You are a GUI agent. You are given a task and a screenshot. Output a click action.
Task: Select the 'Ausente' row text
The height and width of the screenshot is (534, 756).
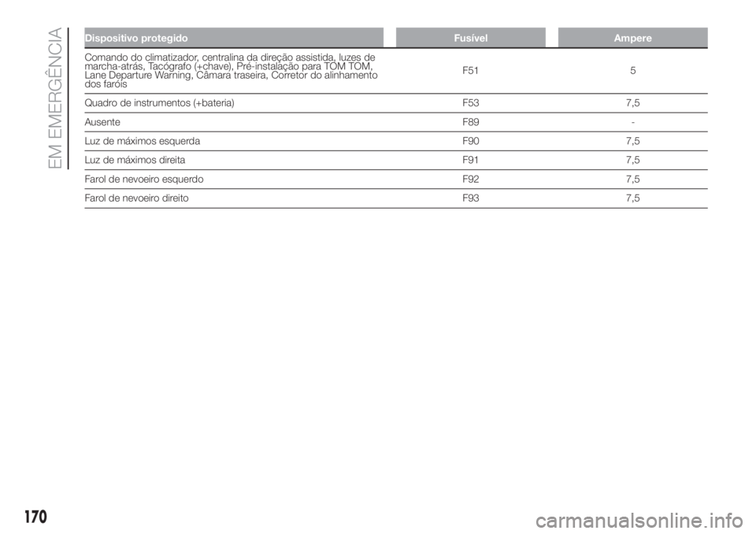click(102, 122)
